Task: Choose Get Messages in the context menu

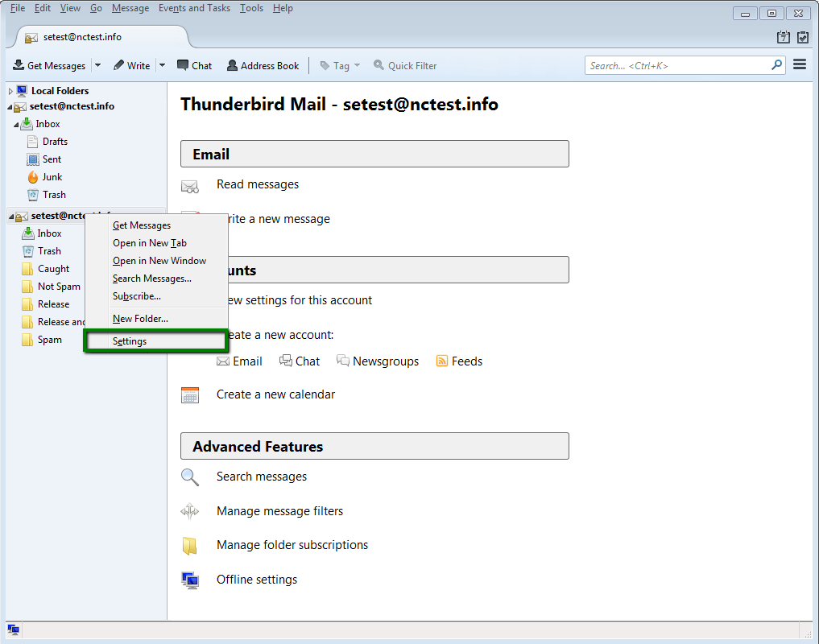Action: (156, 225)
